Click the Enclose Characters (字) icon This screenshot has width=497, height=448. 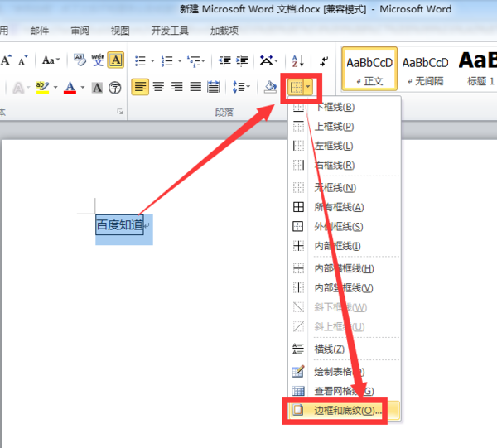(x=115, y=88)
